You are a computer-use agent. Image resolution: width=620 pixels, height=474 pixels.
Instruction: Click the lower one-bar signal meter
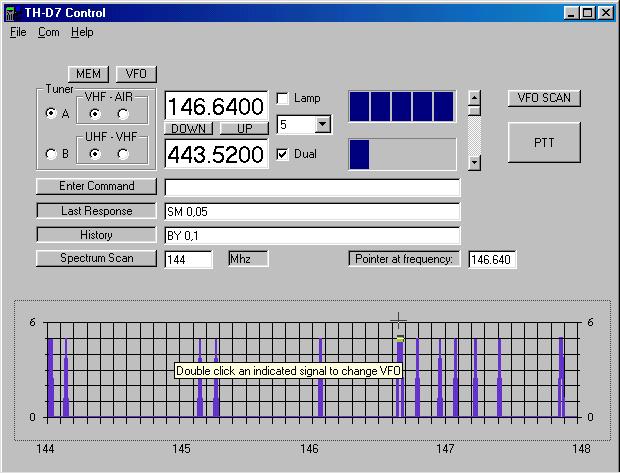402,154
